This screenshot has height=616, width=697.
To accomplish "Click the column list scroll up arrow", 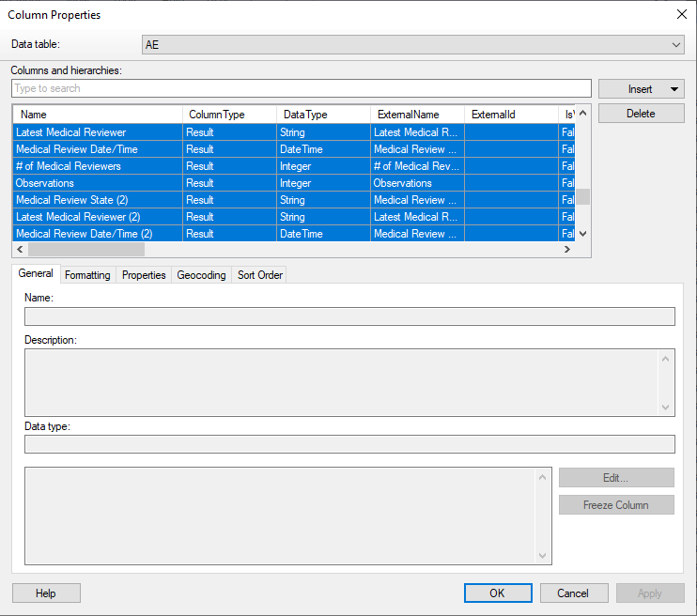I will coord(583,113).
